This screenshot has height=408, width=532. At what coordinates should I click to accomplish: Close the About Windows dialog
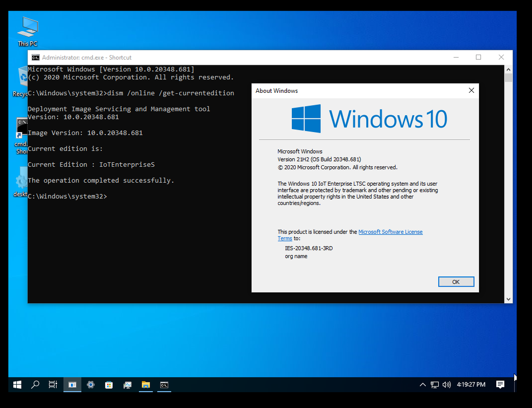[471, 91]
